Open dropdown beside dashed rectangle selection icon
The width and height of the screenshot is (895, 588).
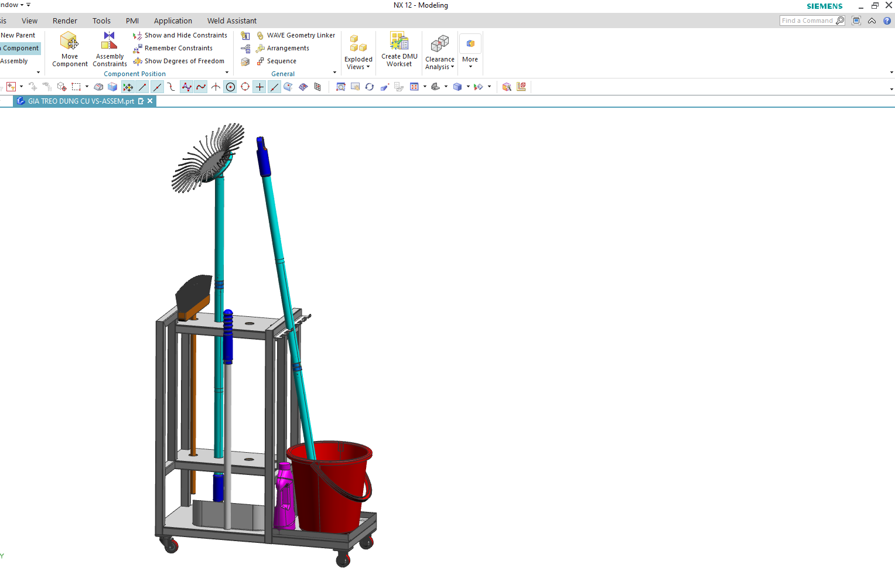point(87,87)
